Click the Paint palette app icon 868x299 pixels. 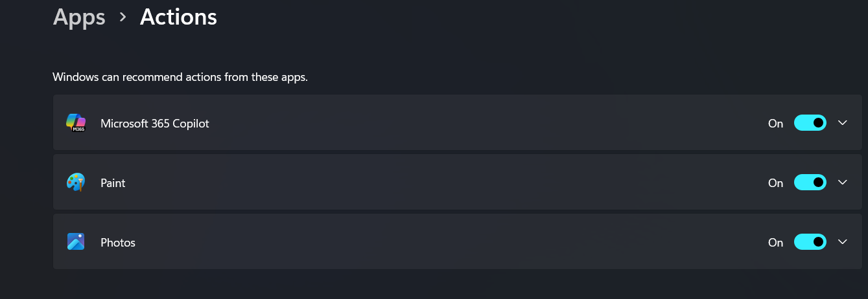pyautogui.click(x=76, y=183)
